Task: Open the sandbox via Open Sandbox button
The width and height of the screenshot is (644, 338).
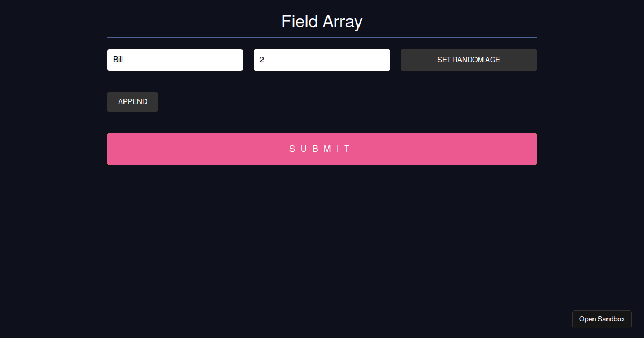Action: tap(602, 319)
